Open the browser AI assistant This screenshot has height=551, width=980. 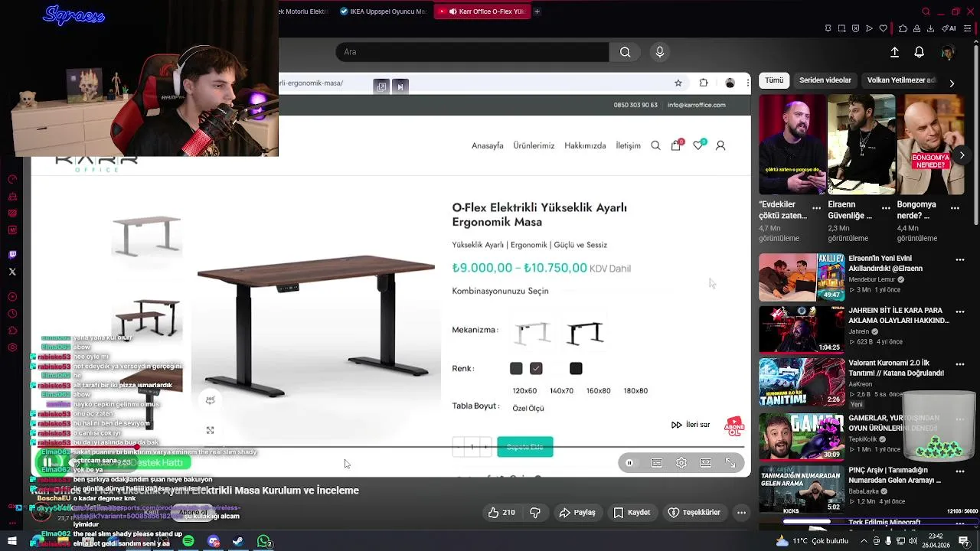[950, 28]
